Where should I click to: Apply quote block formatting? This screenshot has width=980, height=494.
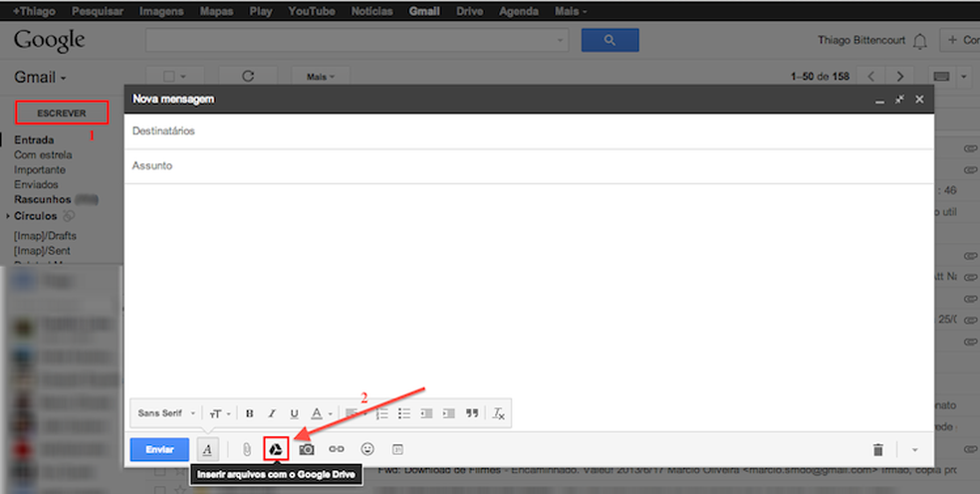[472, 413]
